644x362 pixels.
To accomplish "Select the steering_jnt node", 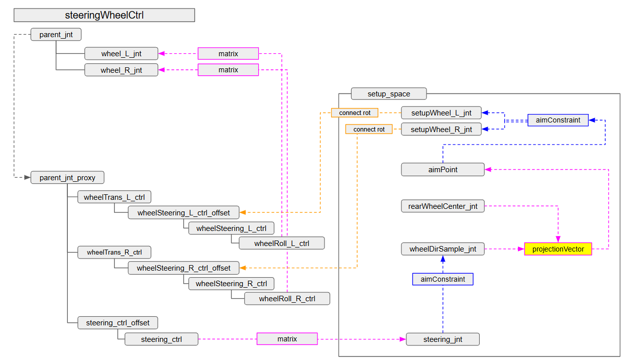I will point(443,339).
